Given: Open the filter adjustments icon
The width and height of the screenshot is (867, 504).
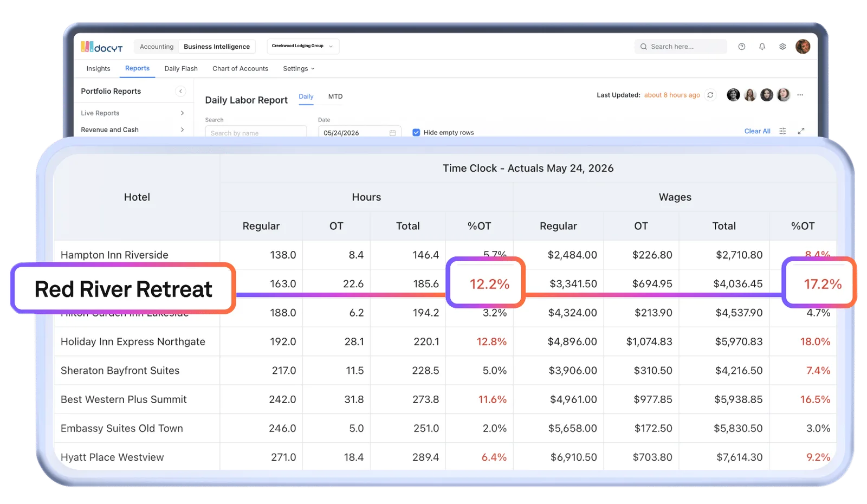Looking at the screenshot, I should (x=782, y=131).
